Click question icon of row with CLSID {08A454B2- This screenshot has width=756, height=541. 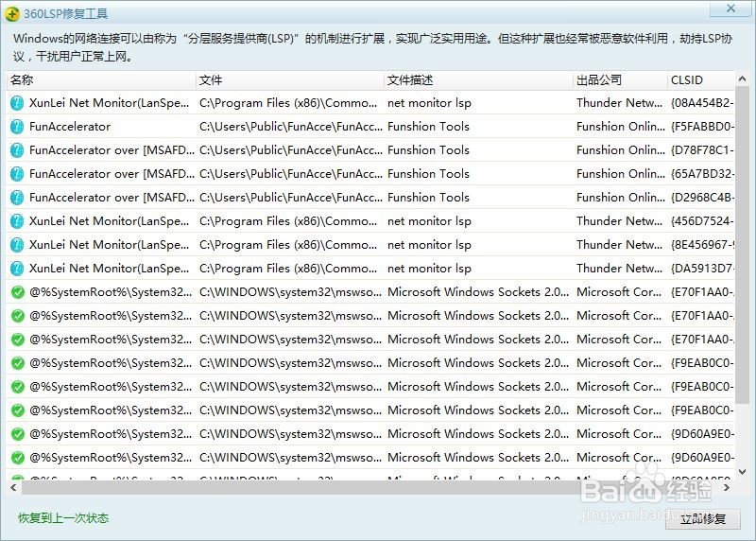pyautogui.click(x=17, y=103)
